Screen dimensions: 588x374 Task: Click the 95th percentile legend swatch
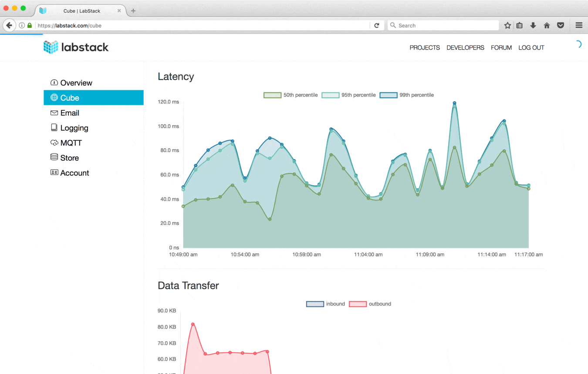pyautogui.click(x=330, y=95)
